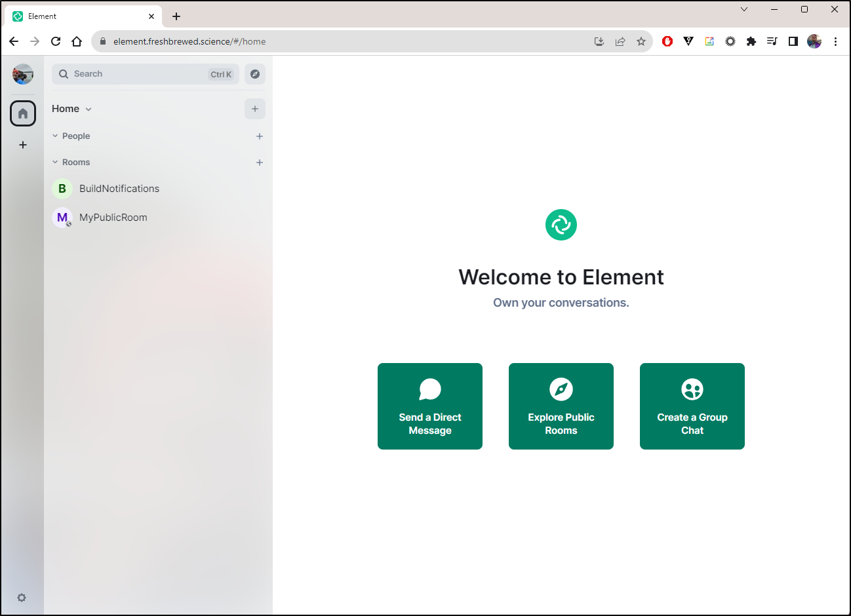Open the Explore rooms compass icon
This screenshot has width=851, height=616.
pyautogui.click(x=255, y=74)
